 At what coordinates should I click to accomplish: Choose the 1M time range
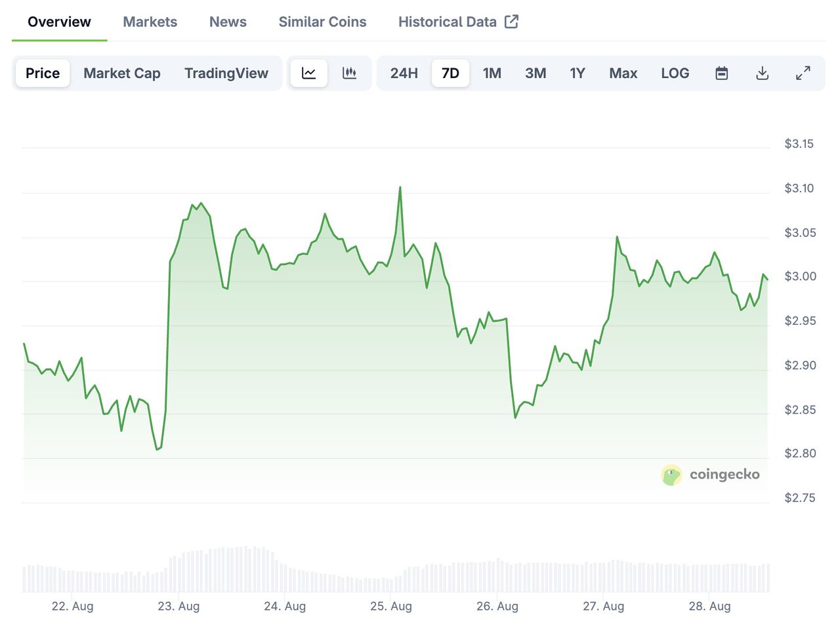click(492, 73)
